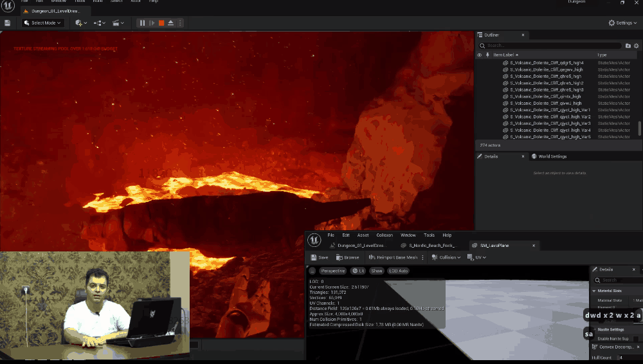Pause the running play simulation

[142, 23]
